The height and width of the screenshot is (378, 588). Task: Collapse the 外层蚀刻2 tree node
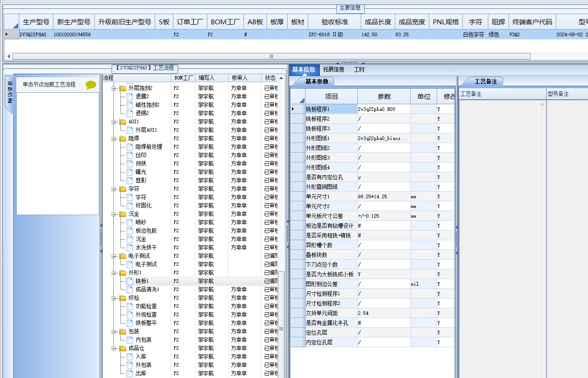(114, 88)
